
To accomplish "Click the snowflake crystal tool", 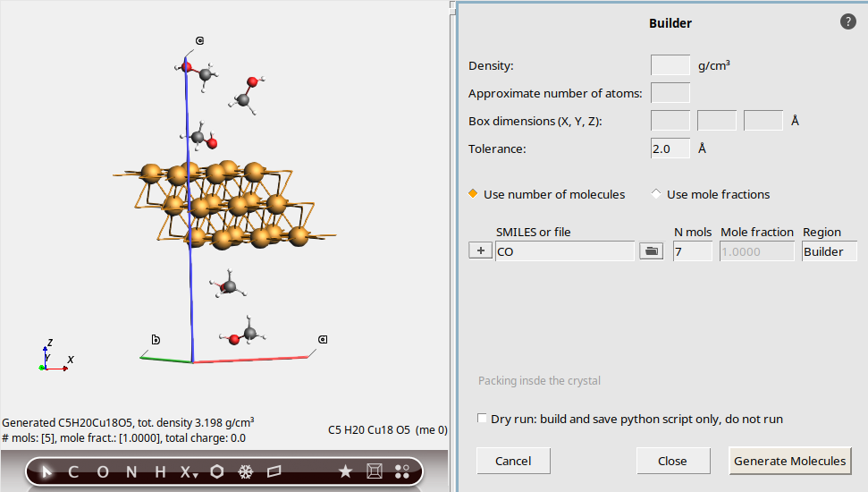I will point(245,472).
